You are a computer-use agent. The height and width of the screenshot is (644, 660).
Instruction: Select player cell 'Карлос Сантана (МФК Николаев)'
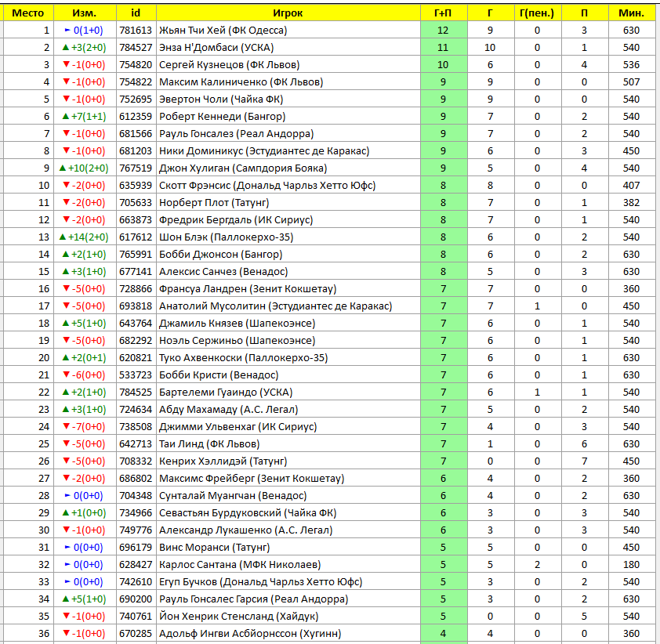point(288,565)
